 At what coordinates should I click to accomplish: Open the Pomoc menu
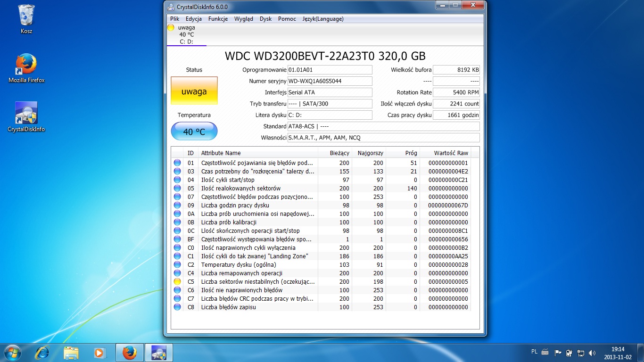point(287,19)
